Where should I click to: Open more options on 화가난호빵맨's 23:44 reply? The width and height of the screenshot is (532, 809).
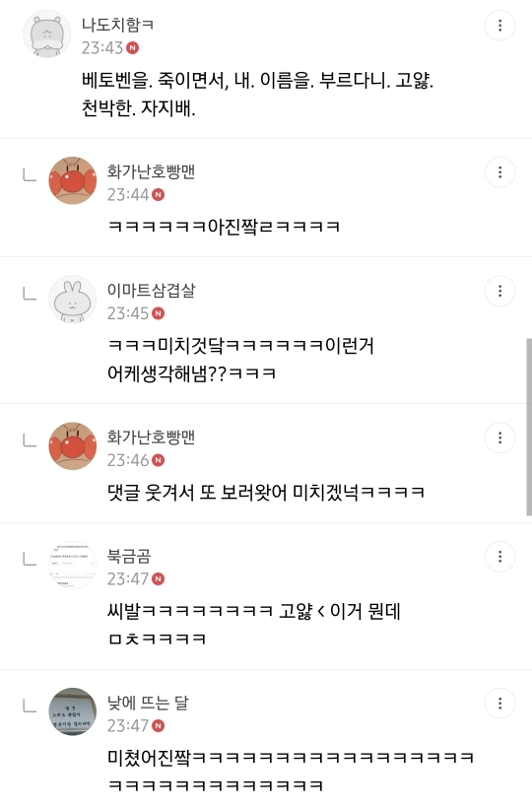(x=499, y=172)
